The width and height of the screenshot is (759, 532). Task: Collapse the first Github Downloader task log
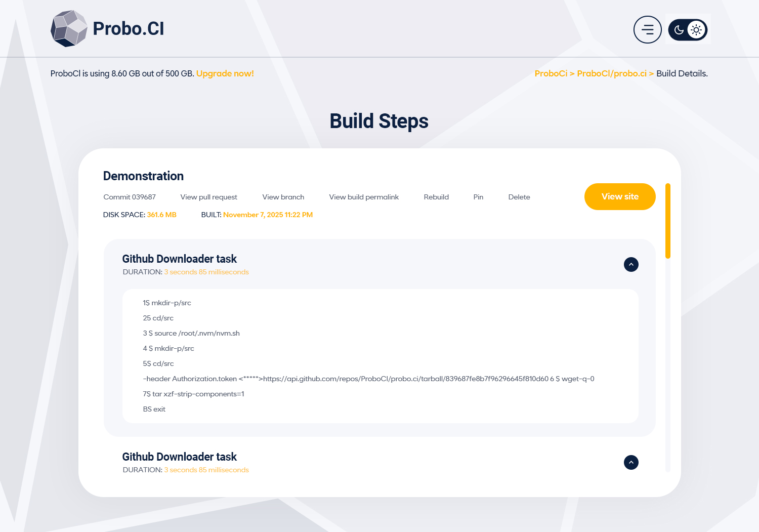coord(631,264)
